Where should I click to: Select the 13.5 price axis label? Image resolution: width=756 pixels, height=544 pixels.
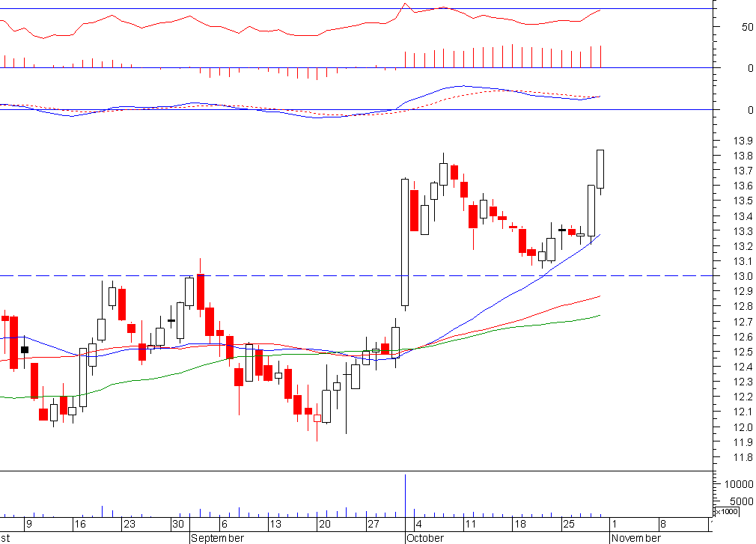point(743,201)
